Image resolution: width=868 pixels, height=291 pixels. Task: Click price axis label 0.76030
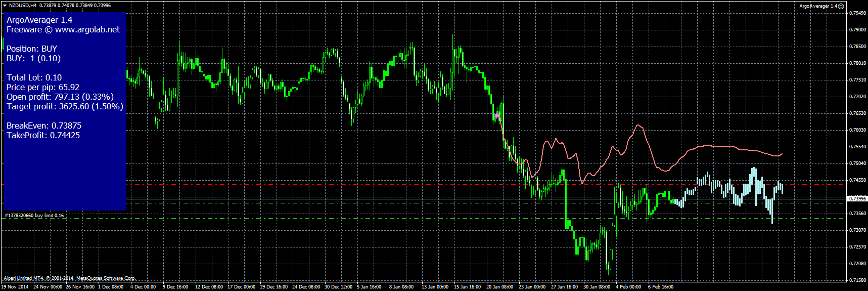pyautogui.click(x=857, y=130)
